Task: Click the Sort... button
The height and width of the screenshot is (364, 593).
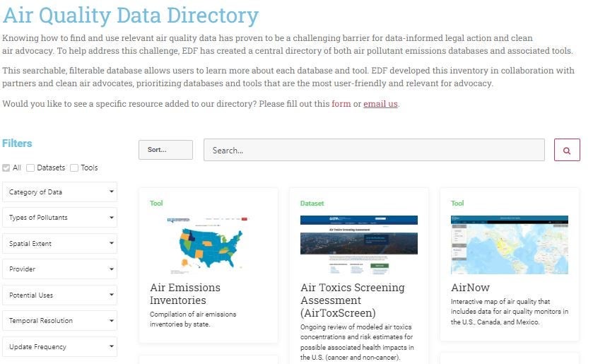Action: (x=165, y=150)
